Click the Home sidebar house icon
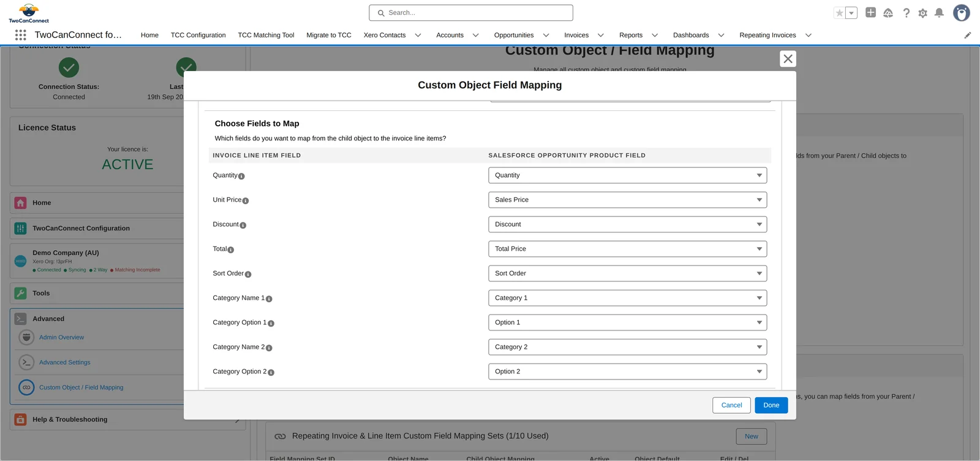The width and height of the screenshot is (980, 461). coord(21,203)
